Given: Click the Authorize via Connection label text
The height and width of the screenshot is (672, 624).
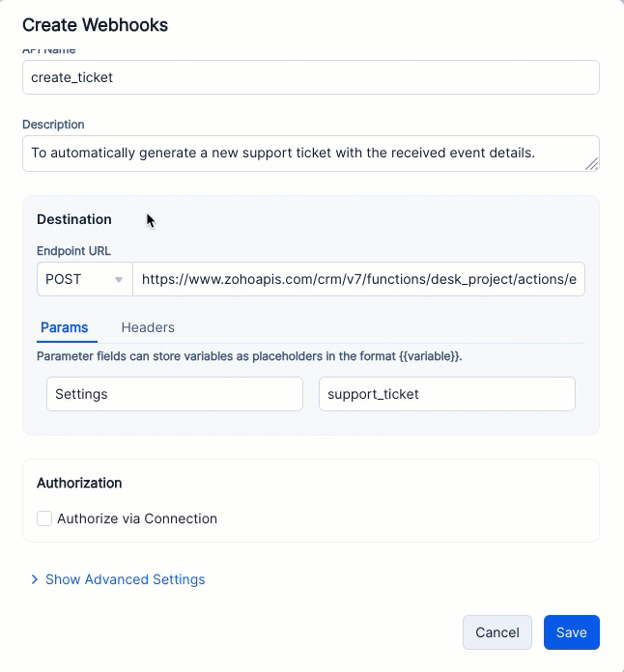Looking at the screenshot, I should click(x=137, y=518).
